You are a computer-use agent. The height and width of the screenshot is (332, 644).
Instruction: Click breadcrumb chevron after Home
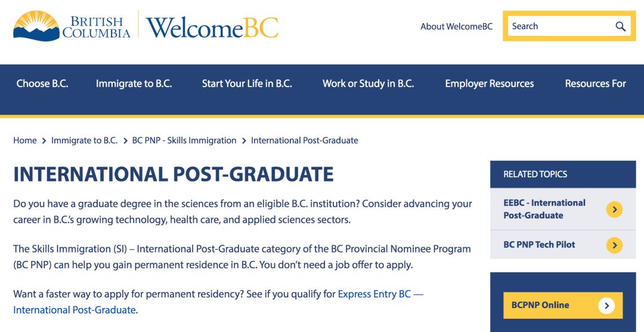(44, 141)
